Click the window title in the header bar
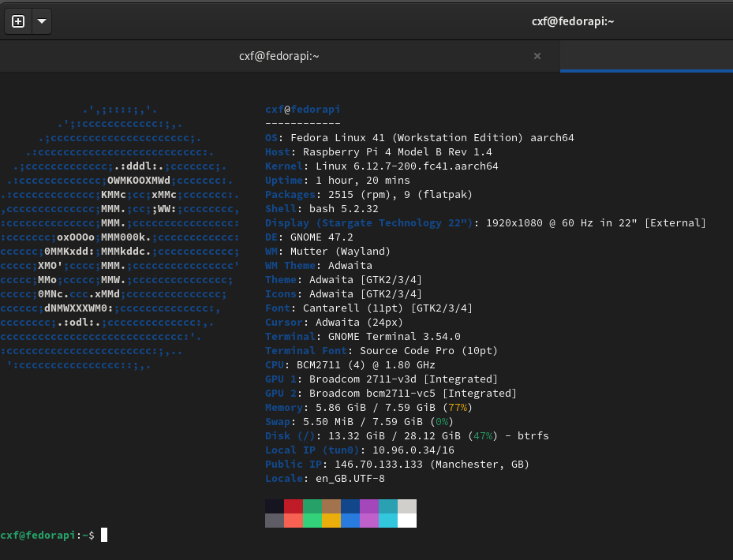This screenshot has width=733, height=560. tap(572, 21)
